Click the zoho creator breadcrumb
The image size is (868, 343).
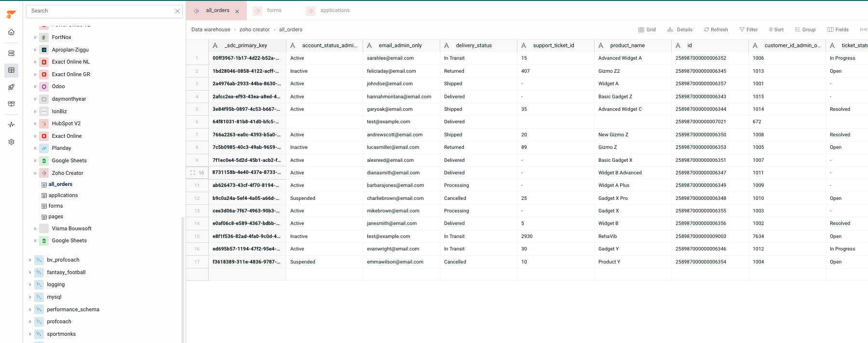click(x=255, y=30)
